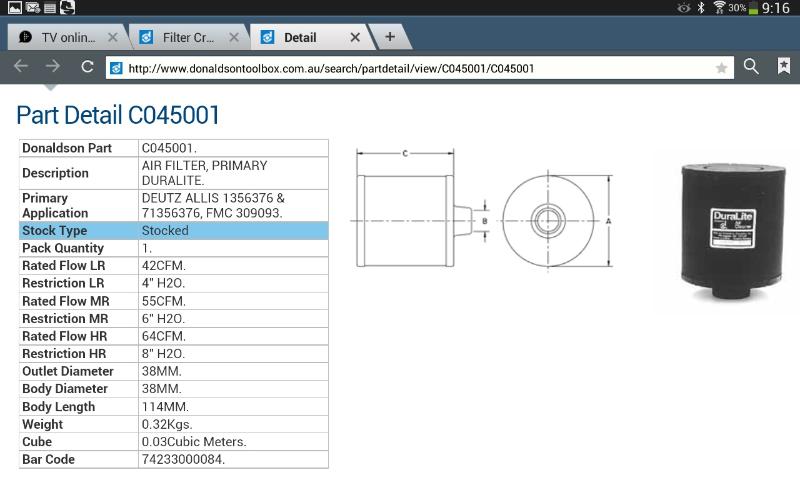Go back with the browser back arrow

pos(21,66)
